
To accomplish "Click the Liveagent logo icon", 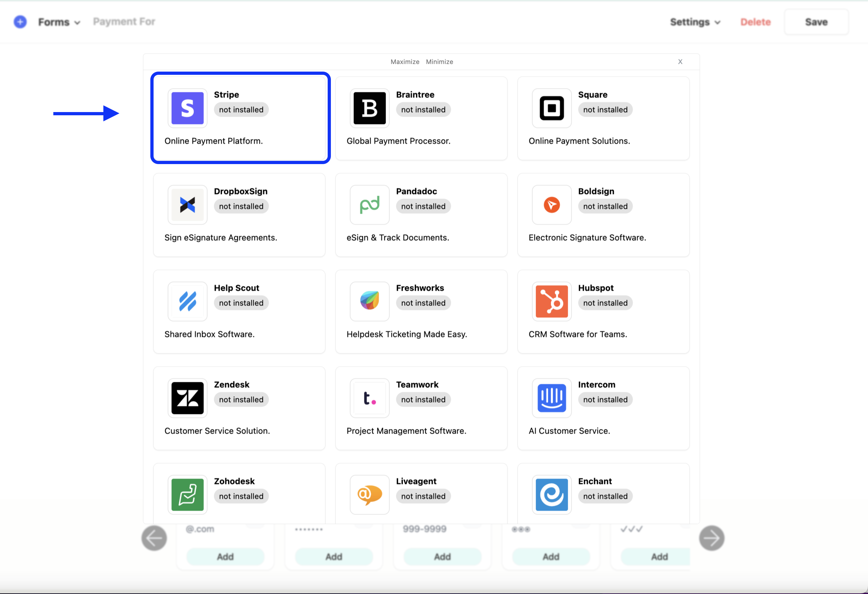I will [x=370, y=495].
